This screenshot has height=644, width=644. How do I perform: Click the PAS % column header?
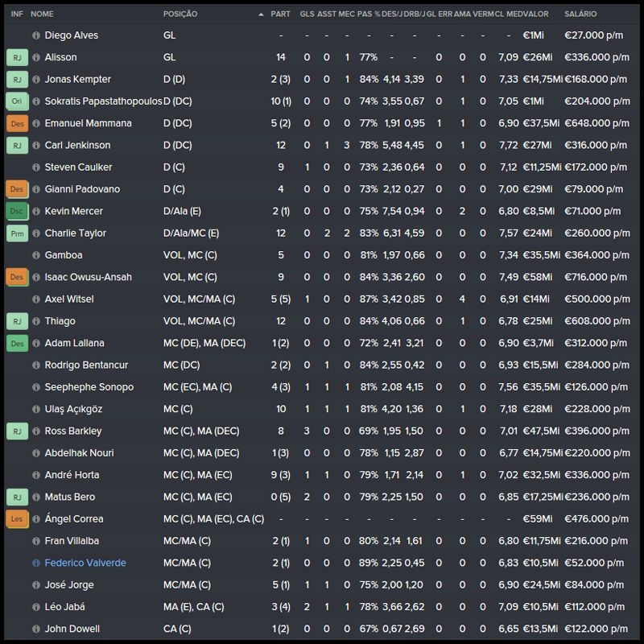coord(368,14)
